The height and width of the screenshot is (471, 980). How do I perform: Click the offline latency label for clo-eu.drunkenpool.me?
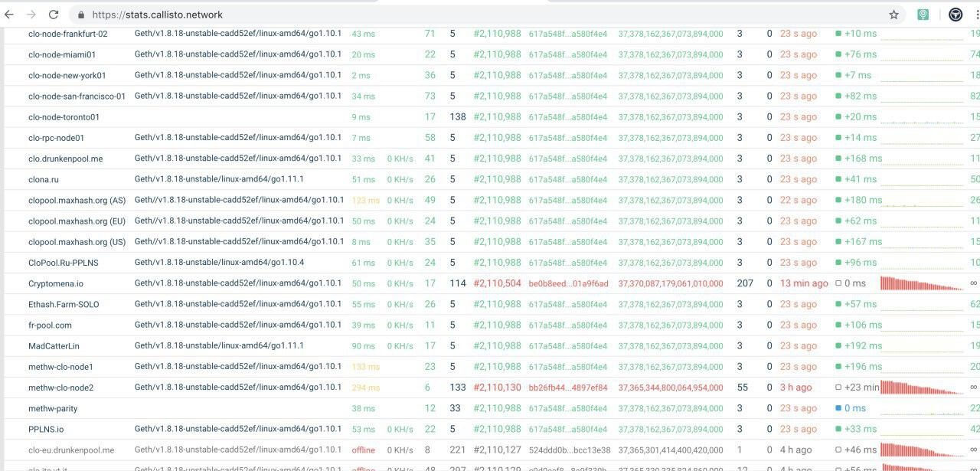(363, 450)
